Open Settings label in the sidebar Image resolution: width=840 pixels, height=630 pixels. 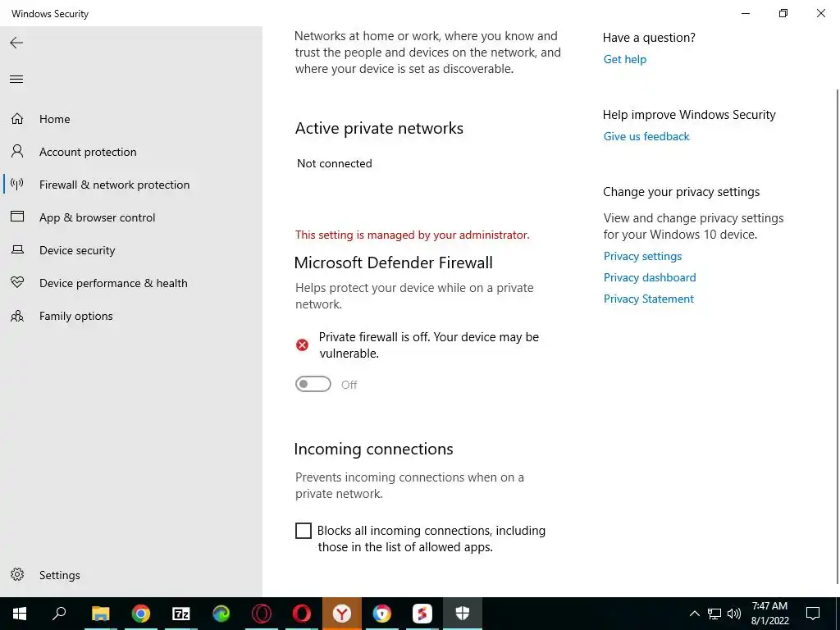coord(59,575)
